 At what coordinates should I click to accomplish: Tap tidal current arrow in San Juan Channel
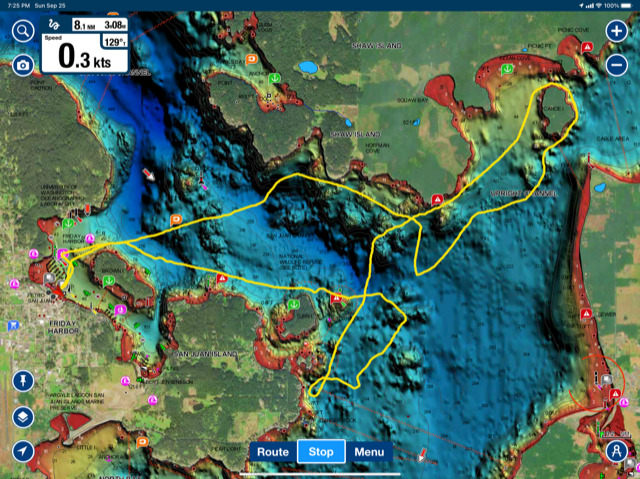149,174
